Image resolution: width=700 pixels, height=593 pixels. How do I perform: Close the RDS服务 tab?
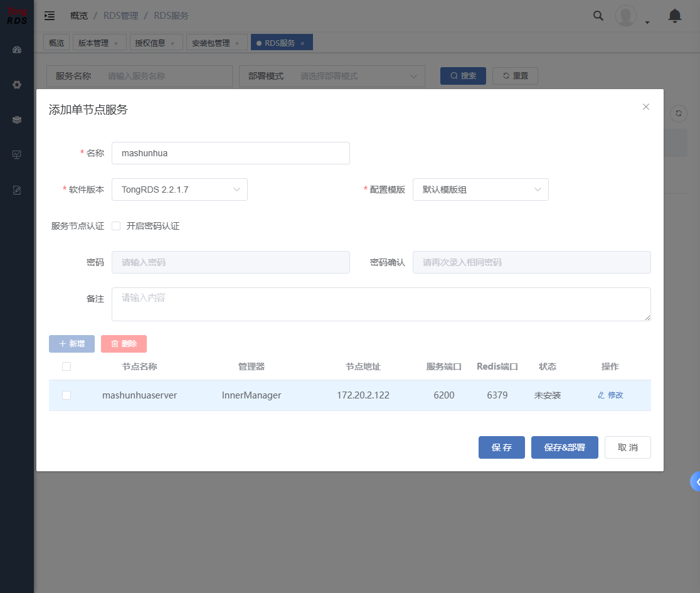pyautogui.click(x=302, y=43)
